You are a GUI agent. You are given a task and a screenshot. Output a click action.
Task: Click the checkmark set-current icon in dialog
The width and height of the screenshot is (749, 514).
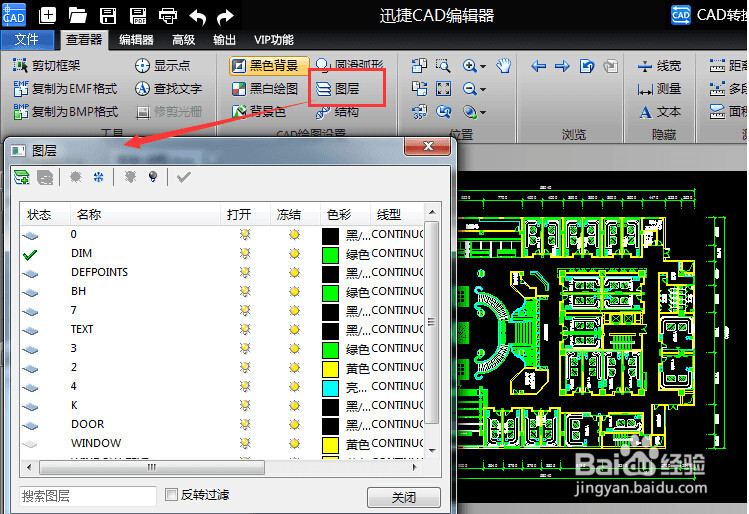183,177
